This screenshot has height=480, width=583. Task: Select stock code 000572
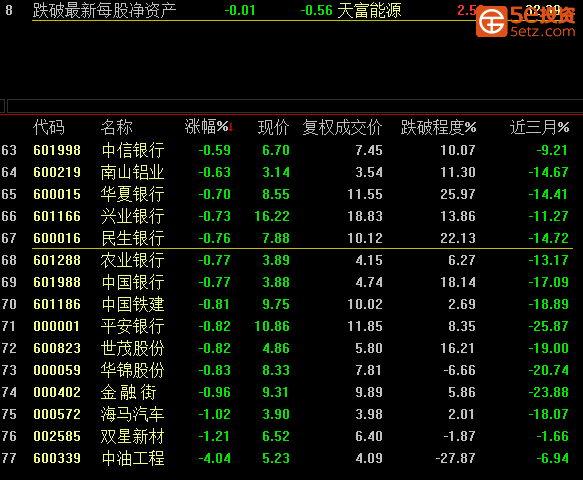57,414
